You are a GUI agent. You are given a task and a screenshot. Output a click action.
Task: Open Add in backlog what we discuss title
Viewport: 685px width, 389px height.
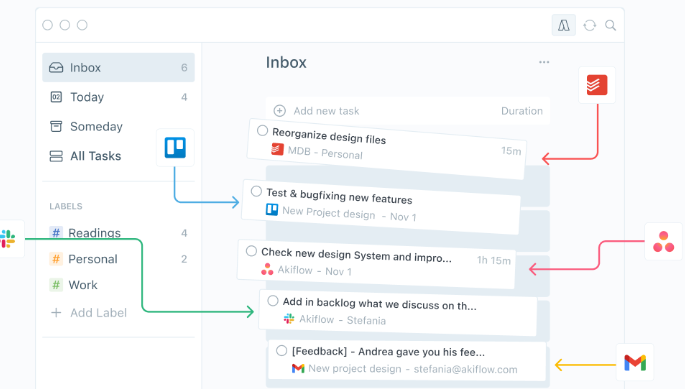pos(380,303)
